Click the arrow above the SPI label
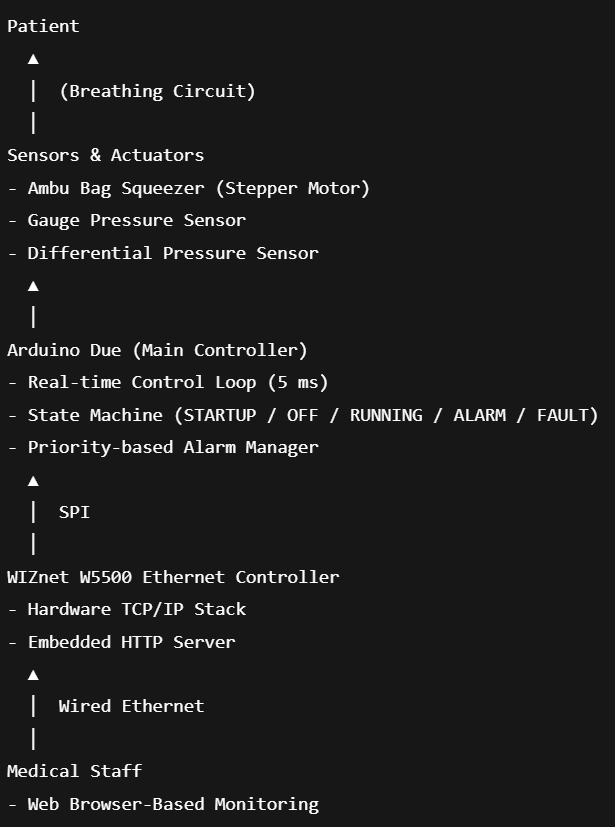This screenshot has height=827, width=615. point(33,481)
